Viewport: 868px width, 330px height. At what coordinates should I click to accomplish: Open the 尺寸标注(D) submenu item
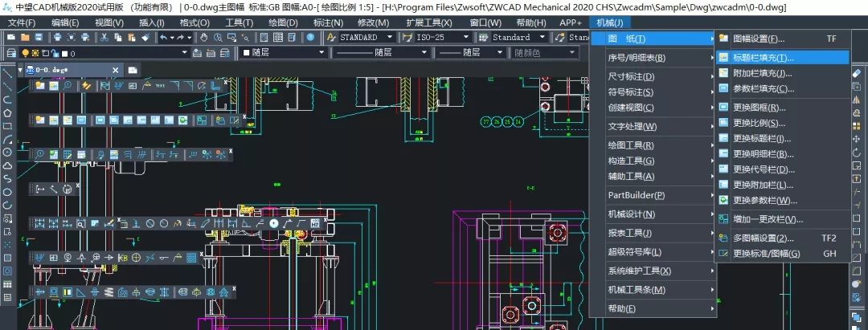(631, 77)
